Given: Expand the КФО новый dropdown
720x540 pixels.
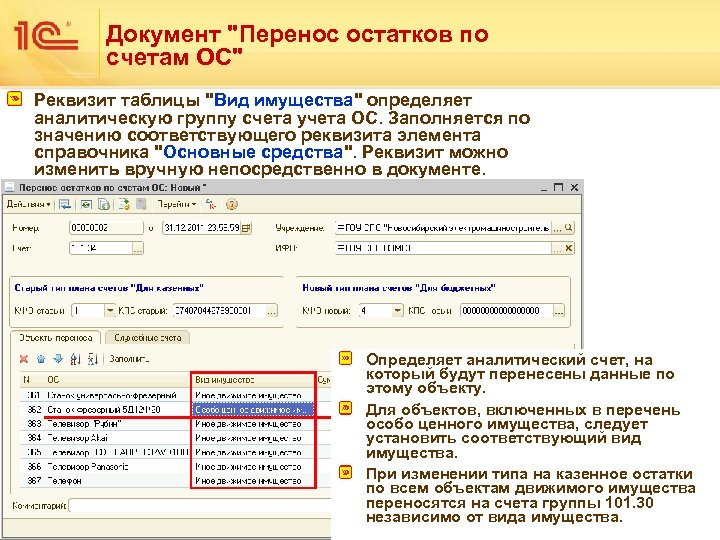Looking at the screenshot, I should pos(398,311).
